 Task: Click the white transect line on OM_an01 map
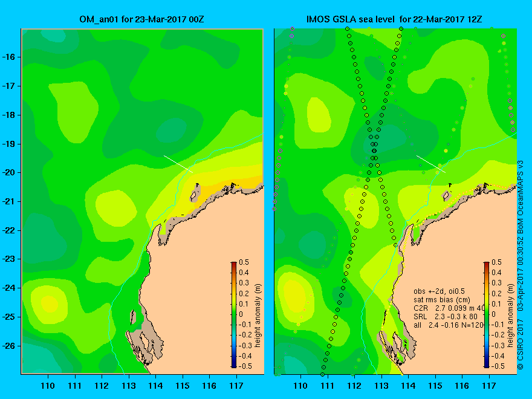[x=178, y=164]
